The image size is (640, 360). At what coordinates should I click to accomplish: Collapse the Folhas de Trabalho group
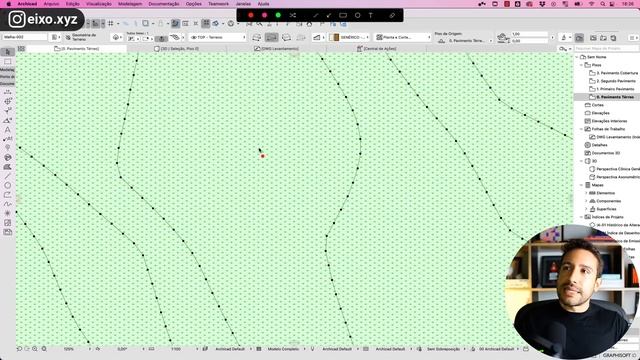[x=582, y=129]
